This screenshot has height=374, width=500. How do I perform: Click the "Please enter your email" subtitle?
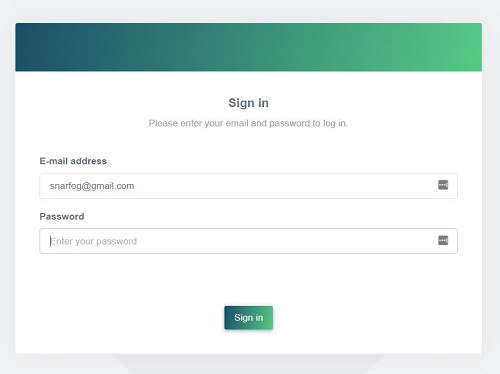pyautogui.click(x=248, y=123)
